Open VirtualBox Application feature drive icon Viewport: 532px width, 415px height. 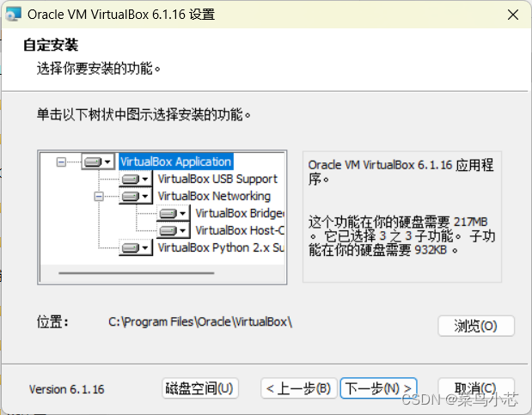click(93, 162)
